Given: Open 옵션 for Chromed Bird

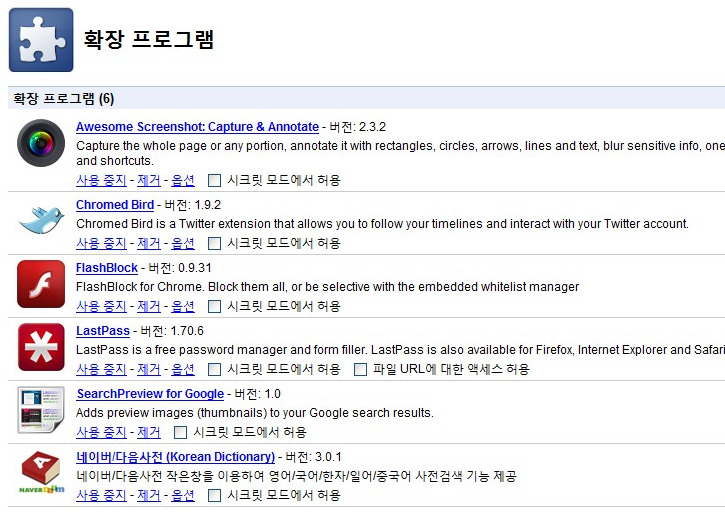Looking at the screenshot, I should click(x=183, y=243).
